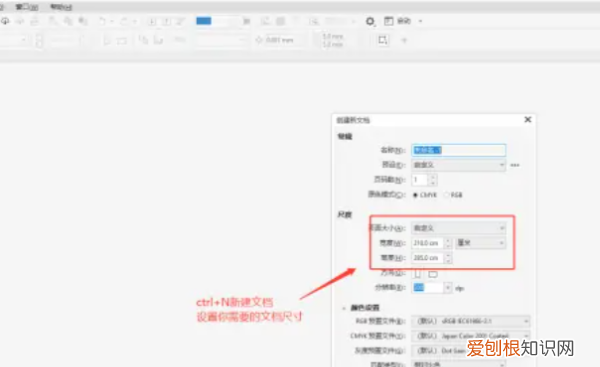Click the treat-as-filled frame icon in property bar
Screen dimensions: 600x367
tap(383, 40)
